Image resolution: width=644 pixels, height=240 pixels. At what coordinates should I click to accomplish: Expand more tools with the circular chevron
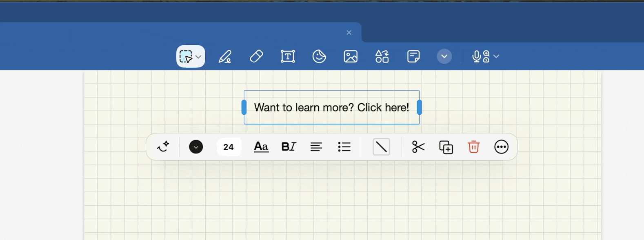click(444, 56)
